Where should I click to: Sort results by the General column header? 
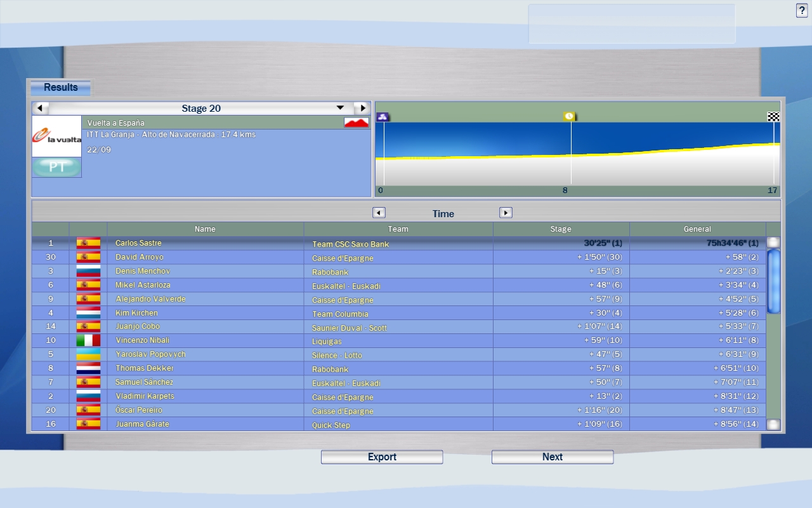click(x=697, y=229)
